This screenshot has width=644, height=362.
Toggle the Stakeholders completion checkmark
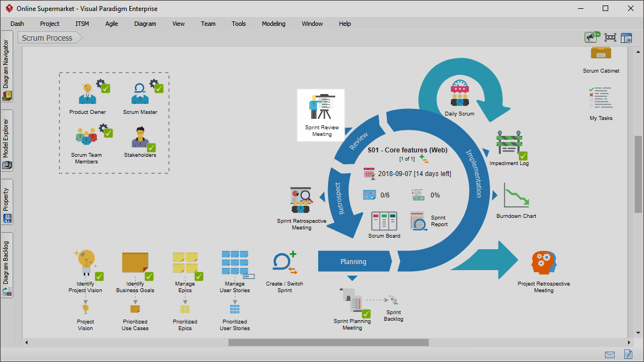click(151, 147)
